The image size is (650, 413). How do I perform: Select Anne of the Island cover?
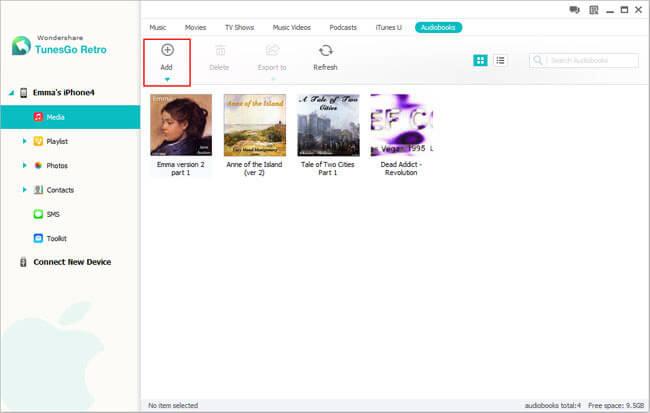[x=255, y=125]
